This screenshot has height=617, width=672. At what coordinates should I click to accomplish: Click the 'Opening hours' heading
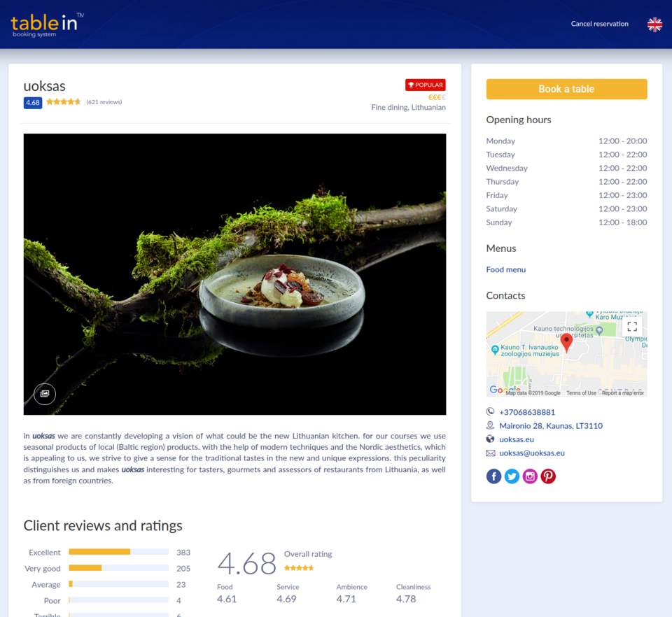pyautogui.click(x=519, y=120)
